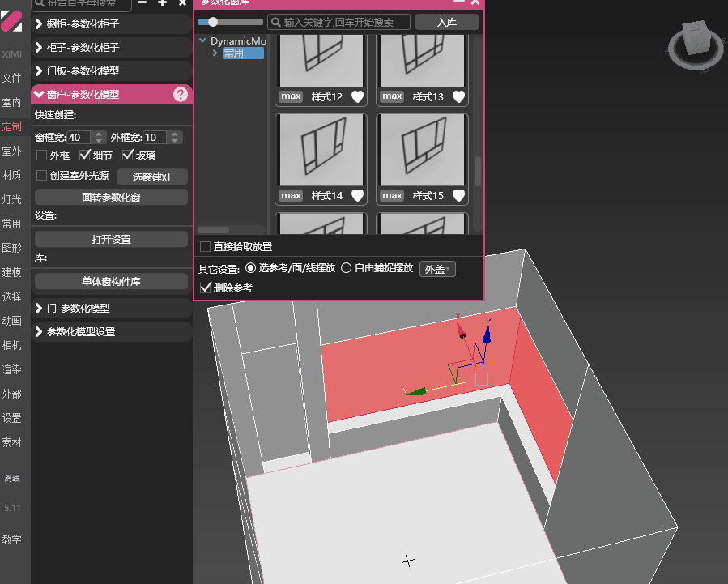Favorite the 样式13 window style heart
Viewport: 728px width, 584px height.
(458, 96)
